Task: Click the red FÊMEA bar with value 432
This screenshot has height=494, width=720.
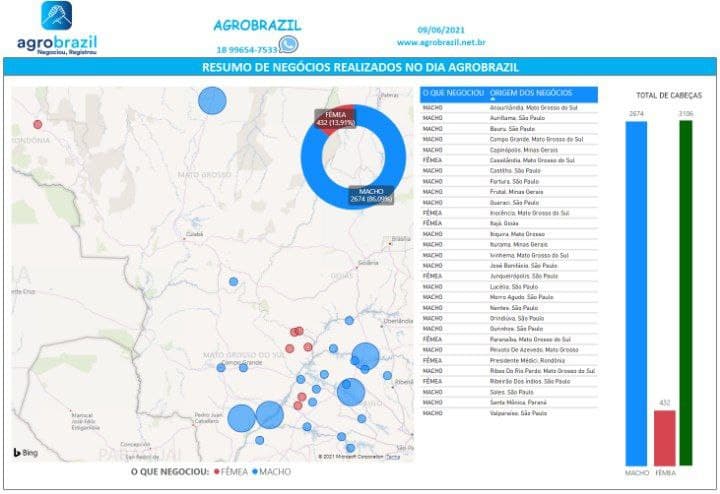Action: [664, 438]
